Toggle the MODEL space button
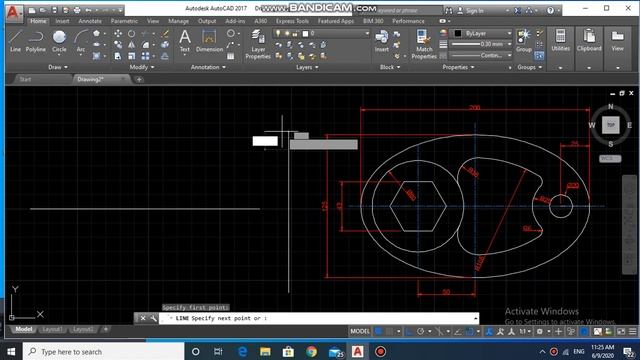This screenshot has height=360, width=640. (x=360, y=331)
